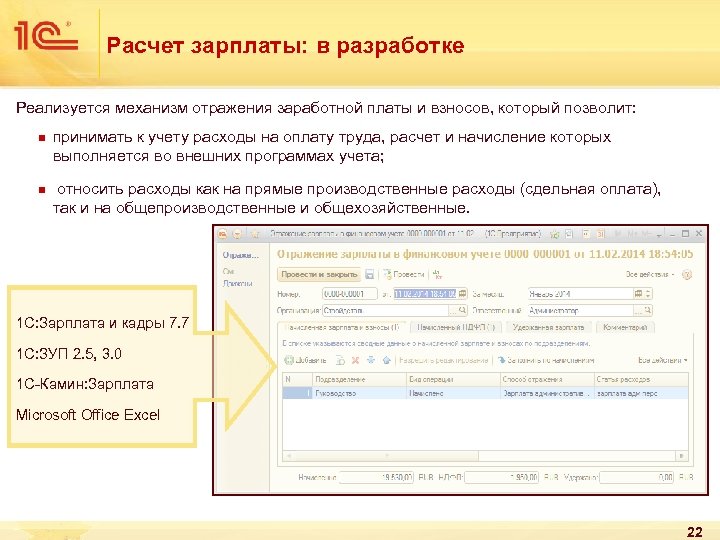The width and height of the screenshot is (720, 540).
Task: Select the Начислено cell in the table
Action: click(453, 393)
